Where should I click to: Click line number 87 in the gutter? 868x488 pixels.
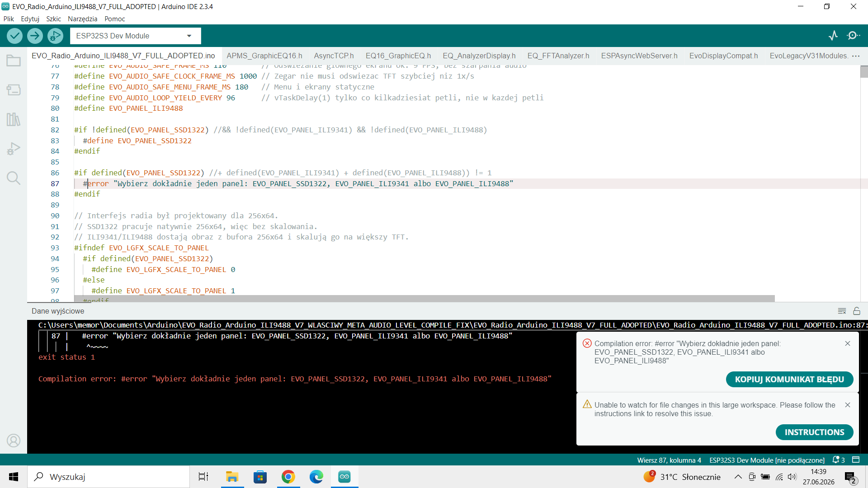pyautogui.click(x=55, y=184)
